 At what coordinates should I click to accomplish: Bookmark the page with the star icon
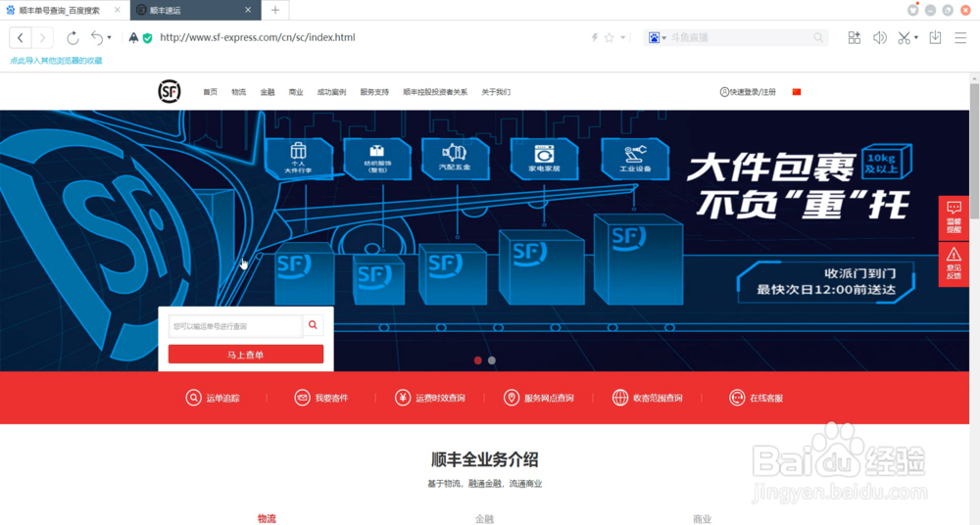(x=609, y=37)
